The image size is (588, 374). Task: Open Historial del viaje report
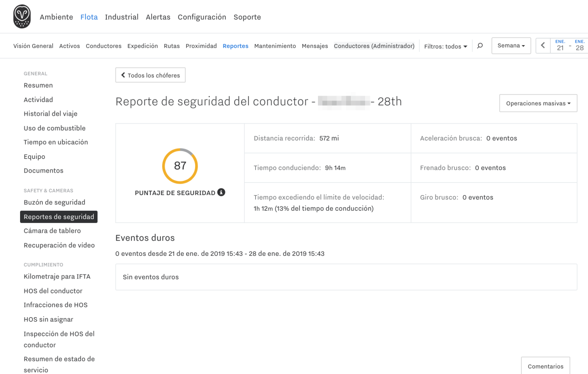[50, 114]
